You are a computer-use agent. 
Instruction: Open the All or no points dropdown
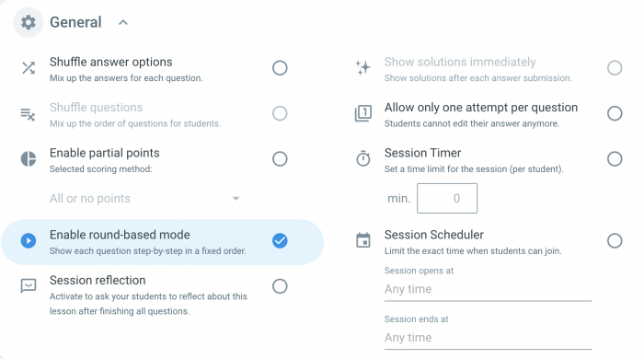click(144, 199)
